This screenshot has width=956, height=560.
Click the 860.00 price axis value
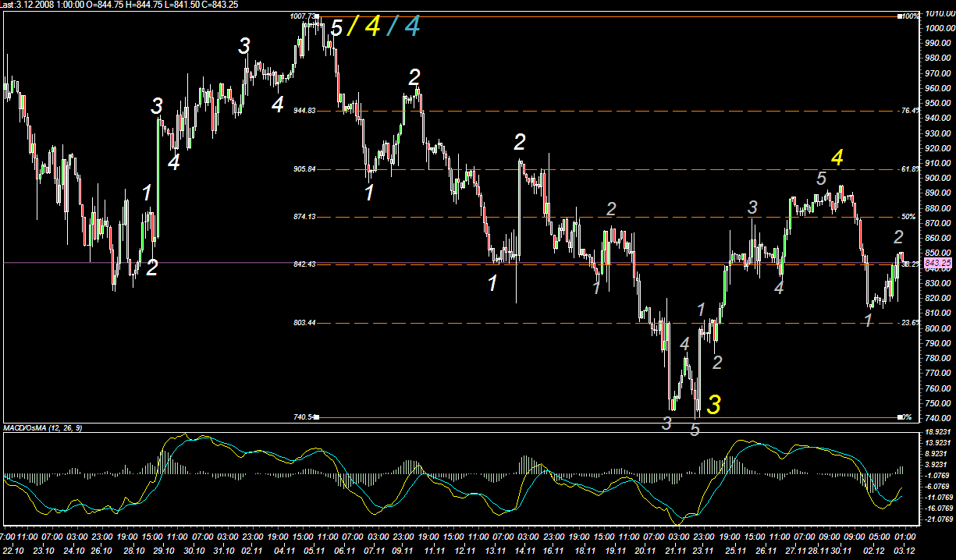tap(939, 238)
